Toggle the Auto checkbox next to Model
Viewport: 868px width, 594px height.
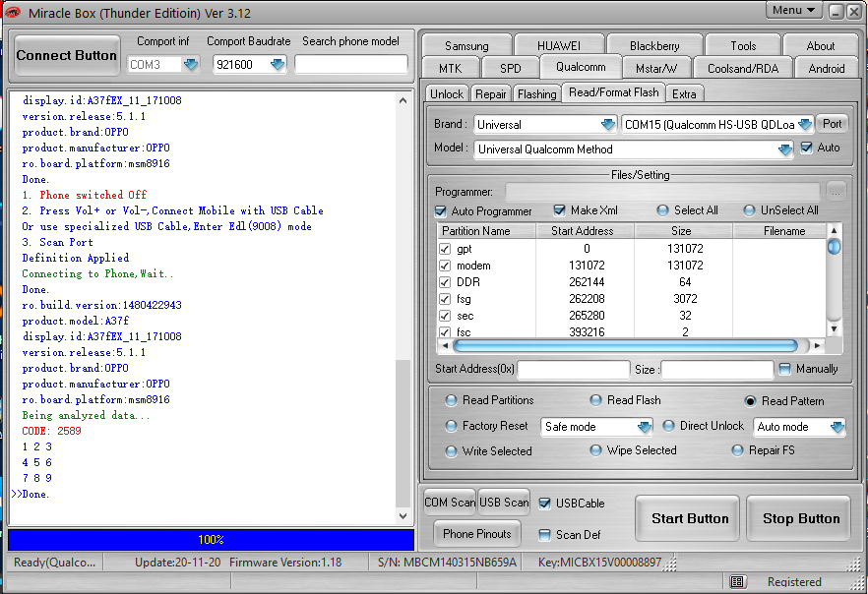point(807,148)
